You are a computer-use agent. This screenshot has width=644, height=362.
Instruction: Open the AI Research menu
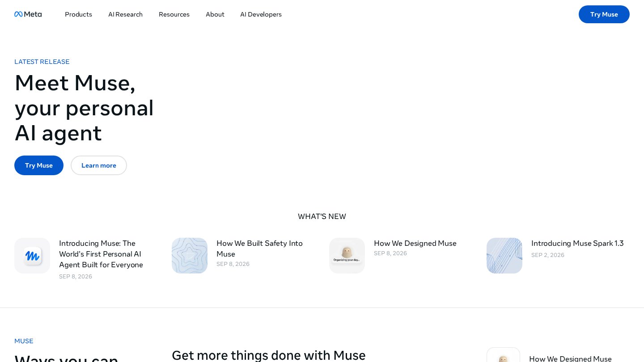125,14
